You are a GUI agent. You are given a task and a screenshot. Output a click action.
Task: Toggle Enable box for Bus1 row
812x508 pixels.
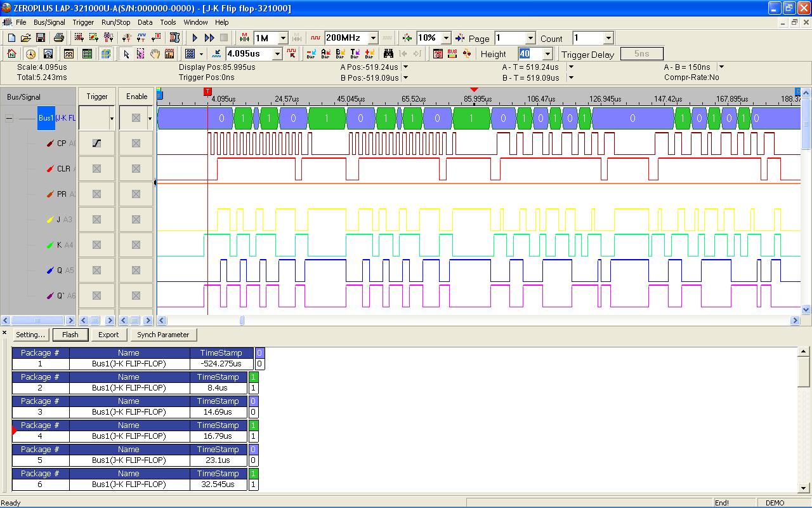coord(136,118)
